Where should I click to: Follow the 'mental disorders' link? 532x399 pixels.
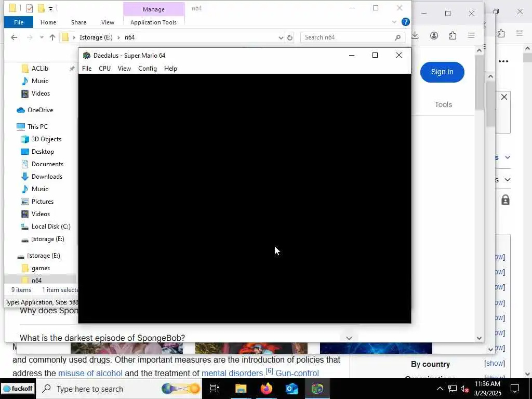(x=232, y=373)
